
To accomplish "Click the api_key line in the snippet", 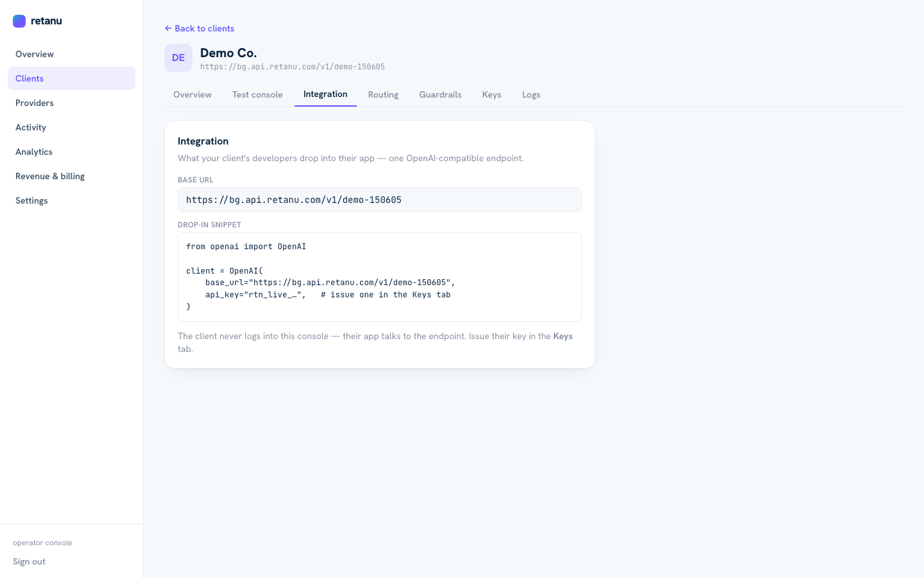I will 328,295.
